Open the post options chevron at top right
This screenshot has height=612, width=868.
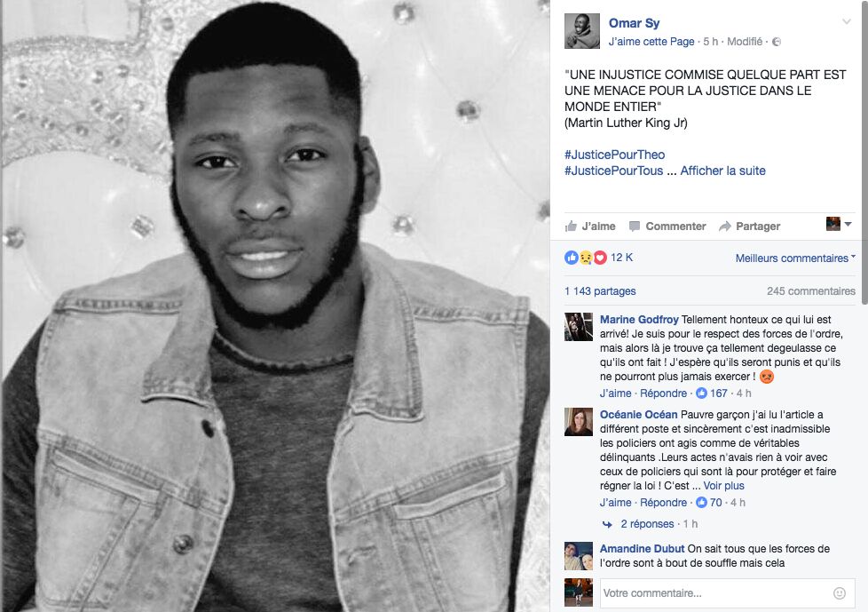(847, 21)
